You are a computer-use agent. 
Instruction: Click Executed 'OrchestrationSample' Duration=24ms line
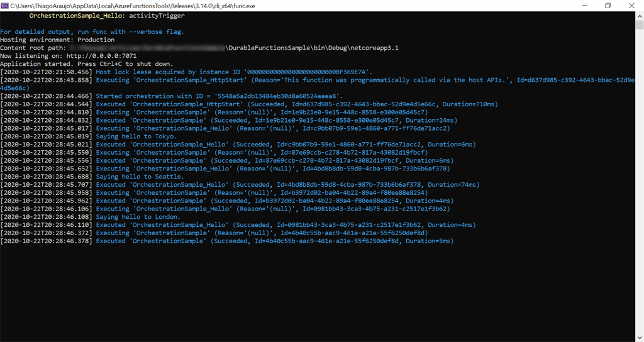(229, 120)
